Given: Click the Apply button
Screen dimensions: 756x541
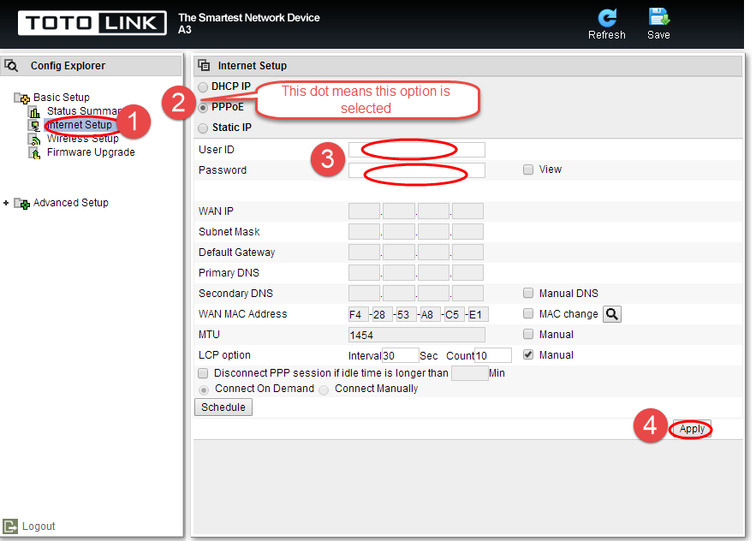Looking at the screenshot, I should 692,429.
